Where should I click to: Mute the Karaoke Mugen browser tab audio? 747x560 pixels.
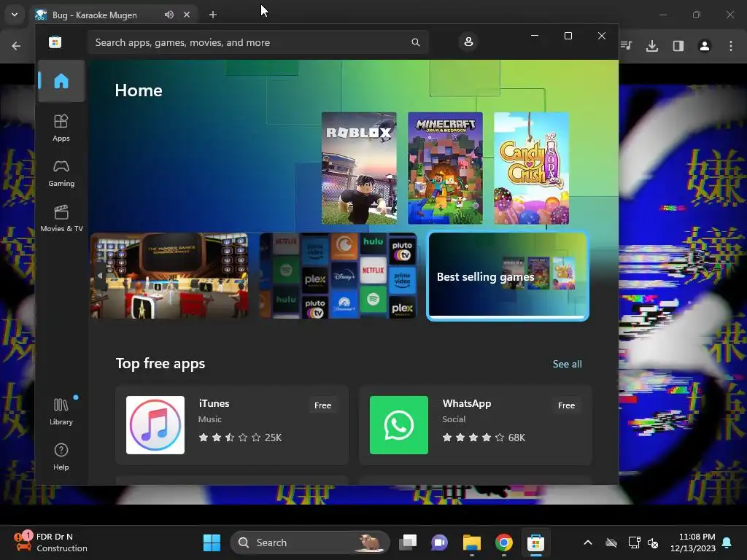click(x=169, y=15)
